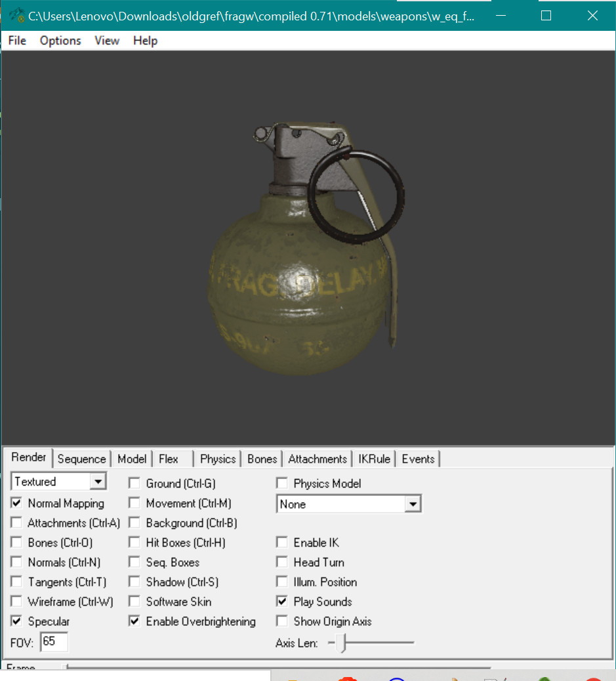Switch to the Sequence tab

(x=81, y=459)
